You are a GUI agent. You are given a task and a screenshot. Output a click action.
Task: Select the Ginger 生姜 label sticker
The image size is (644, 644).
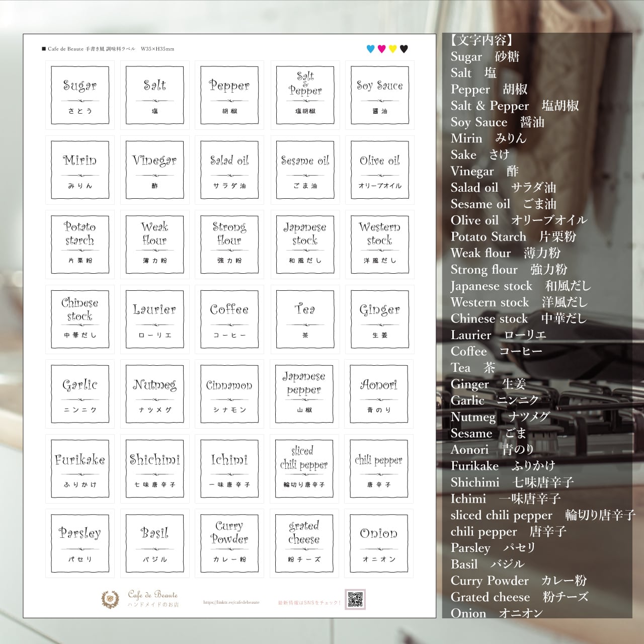tap(380, 319)
